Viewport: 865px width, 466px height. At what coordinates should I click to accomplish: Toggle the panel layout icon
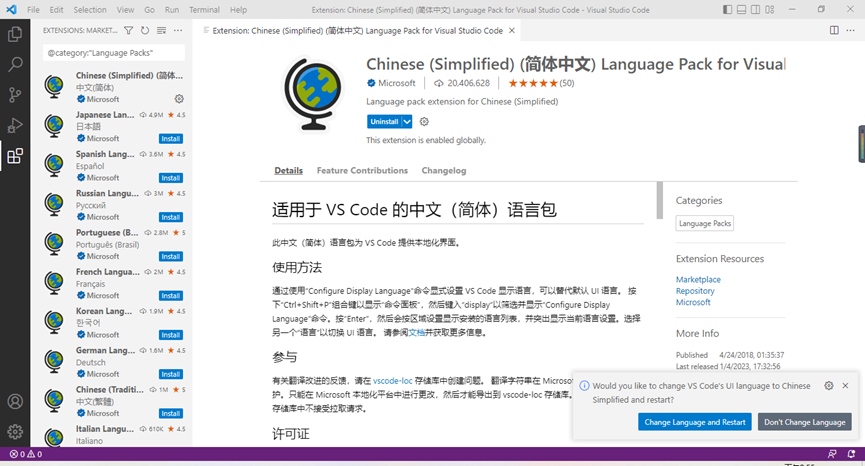click(741, 9)
